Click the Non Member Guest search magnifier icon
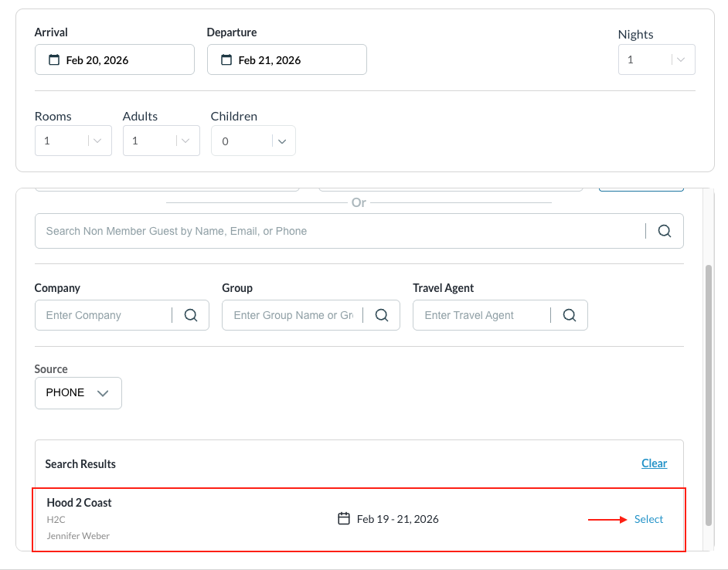 pyautogui.click(x=665, y=231)
